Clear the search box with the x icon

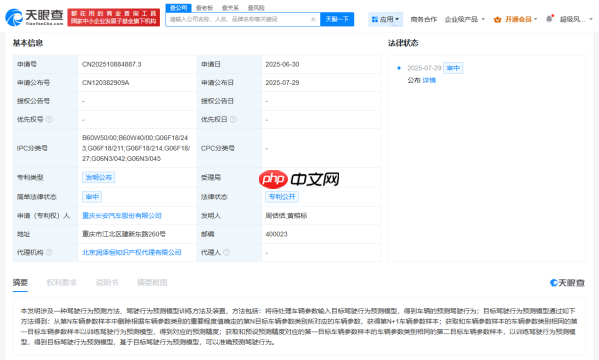(x=313, y=19)
